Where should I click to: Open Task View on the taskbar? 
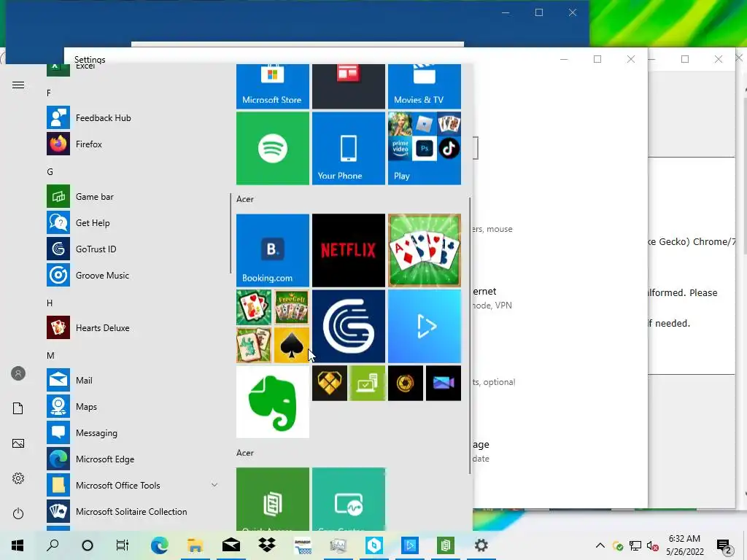pyautogui.click(x=123, y=545)
